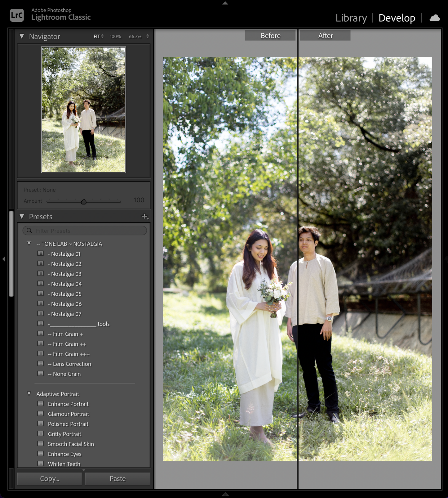The image size is (448, 498).
Task: Click preset icon beside Enhance Portrait
Action: 41,404
